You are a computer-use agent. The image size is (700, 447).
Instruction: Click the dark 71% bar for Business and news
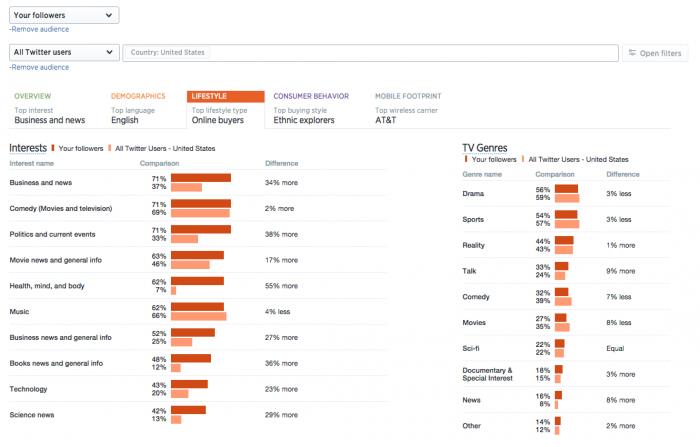(x=201, y=178)
